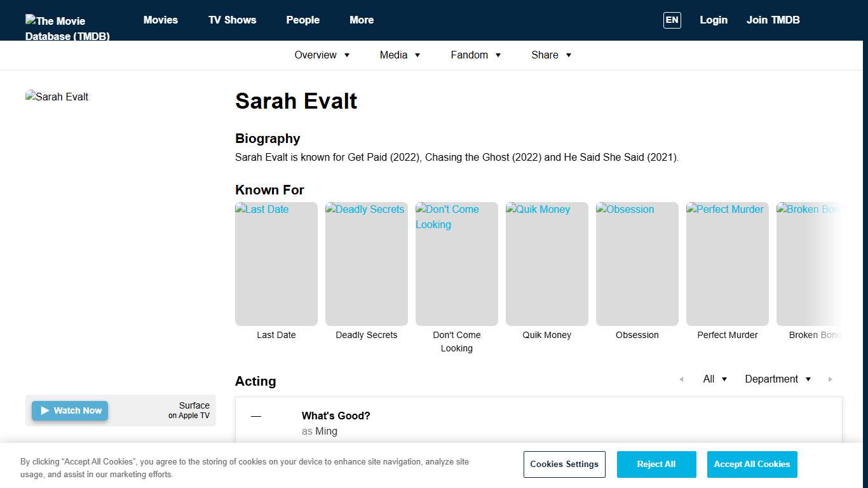Viewport: 868px width, 488px height.
Task: Click the Login link
Action: tap(714, 20)
